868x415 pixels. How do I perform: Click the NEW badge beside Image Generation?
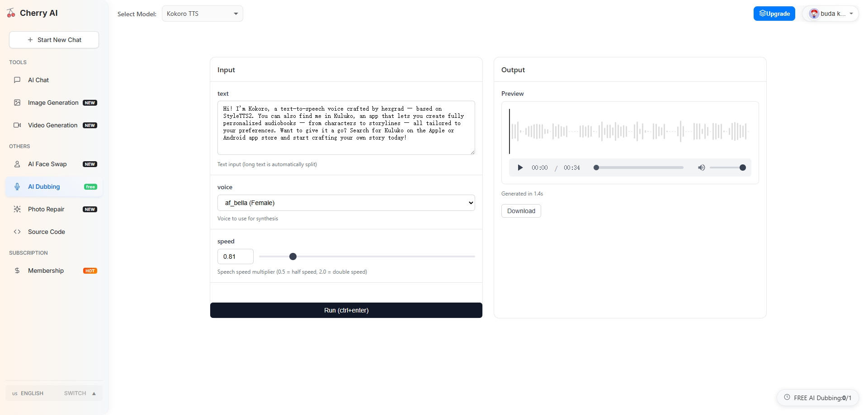click(90, 103)
